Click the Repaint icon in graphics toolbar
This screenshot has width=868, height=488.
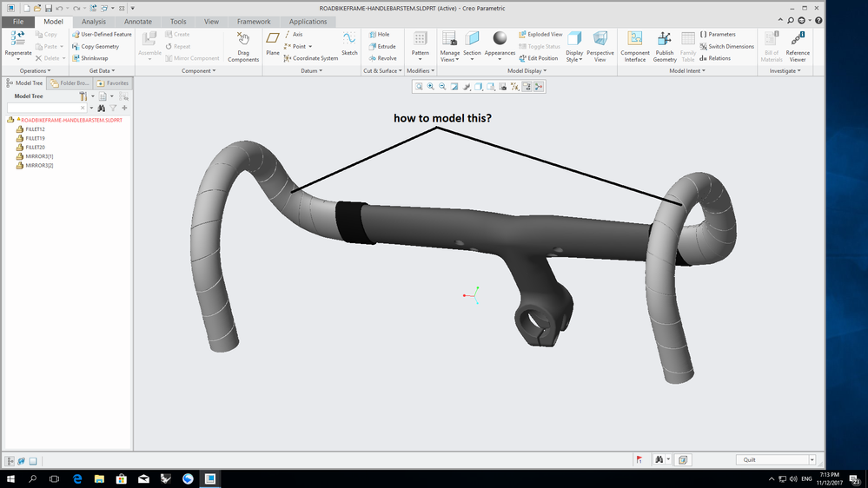pos(454,86)
